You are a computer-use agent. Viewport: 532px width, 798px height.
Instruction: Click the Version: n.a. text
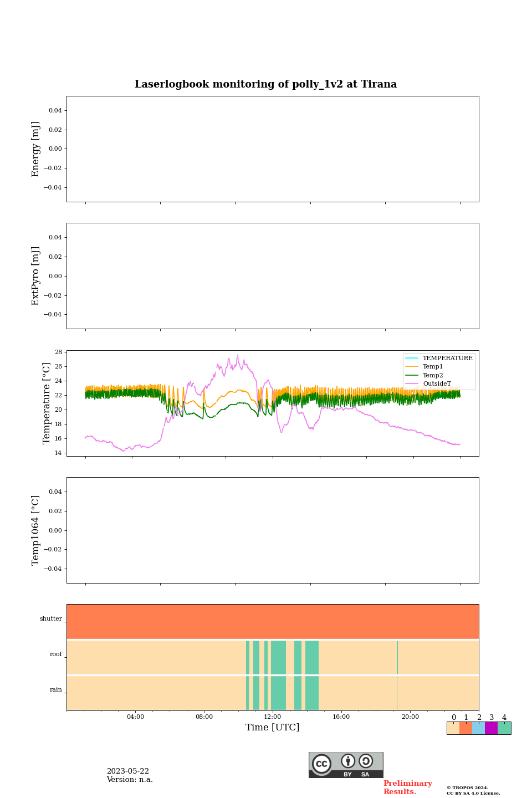[x=130, y=780]
